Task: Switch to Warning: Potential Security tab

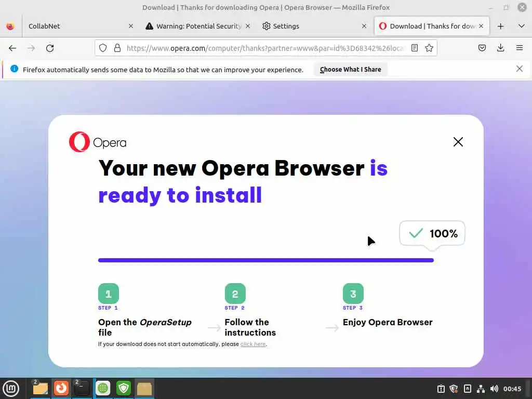Action: [x=198, y=26]
